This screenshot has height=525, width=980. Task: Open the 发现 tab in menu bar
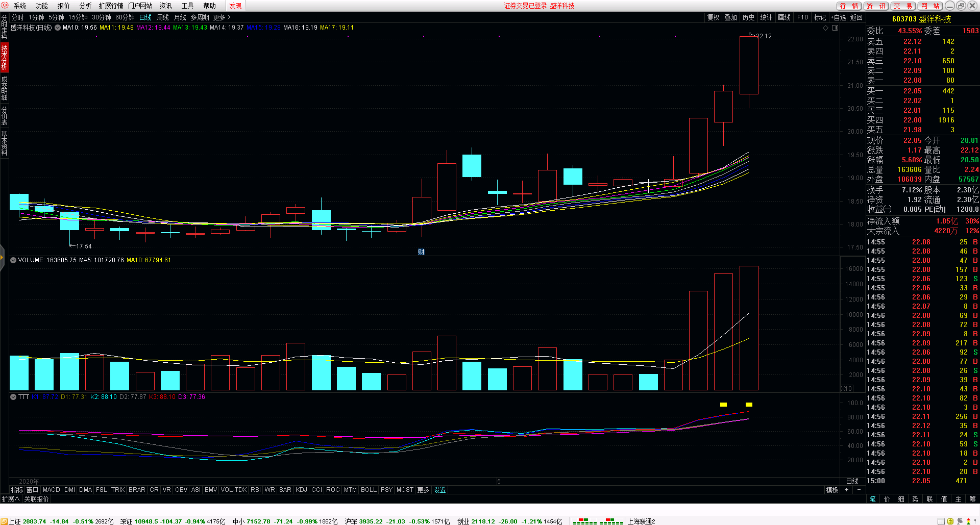235,6
